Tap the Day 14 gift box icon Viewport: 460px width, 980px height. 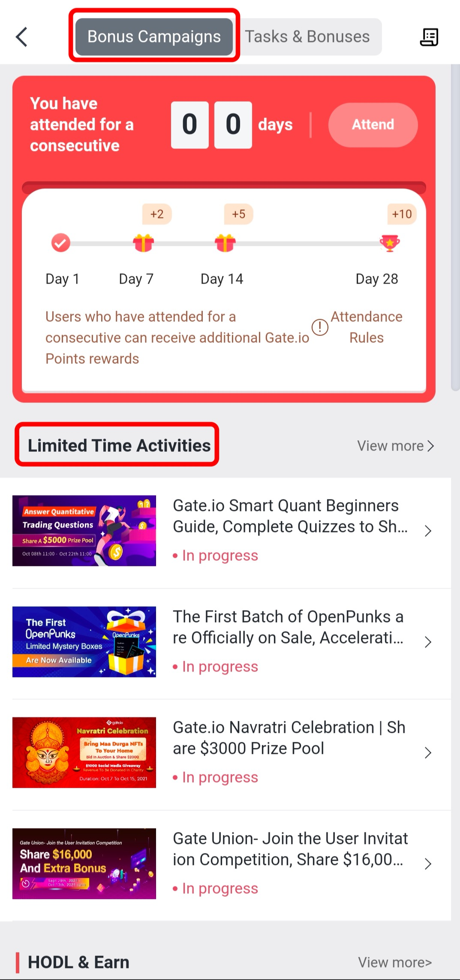point(225,243)
